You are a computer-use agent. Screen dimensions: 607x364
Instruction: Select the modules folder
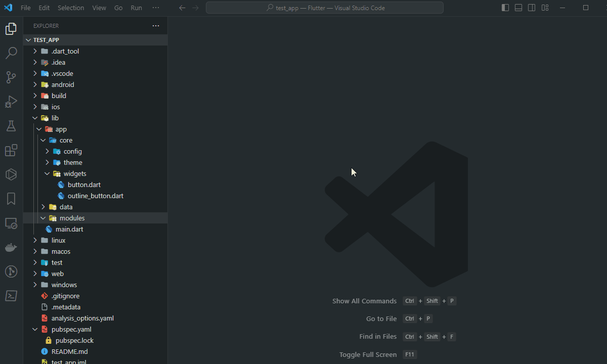tap(96, 218)
